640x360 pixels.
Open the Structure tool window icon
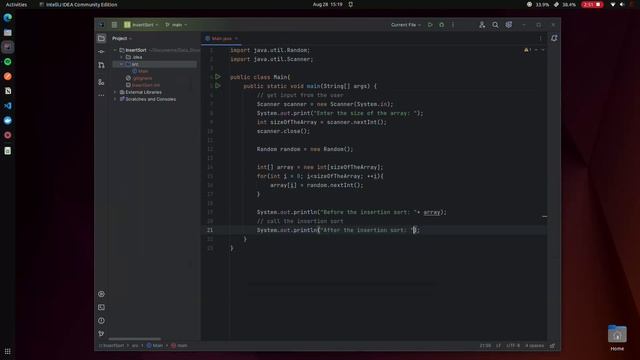(101, 82)
